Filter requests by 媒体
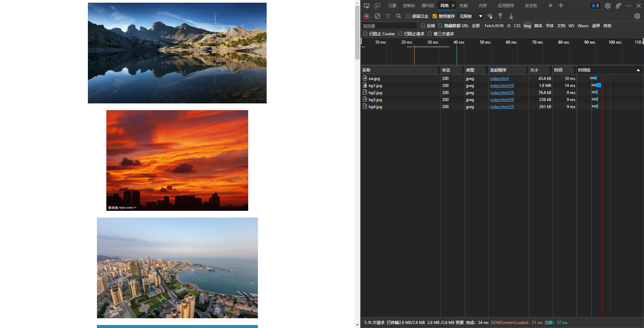Screen dimensions: 644x328 click(x=538, y=26)
